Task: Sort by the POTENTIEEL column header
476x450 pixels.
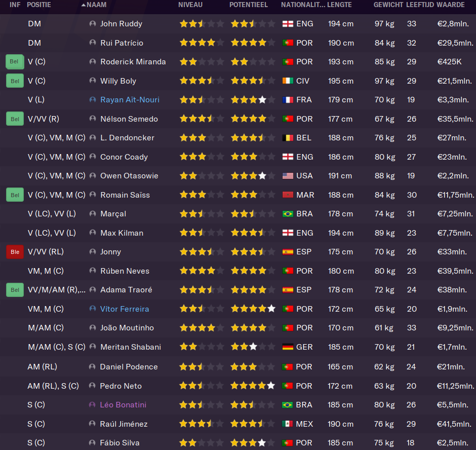Action: pos(249,5)
